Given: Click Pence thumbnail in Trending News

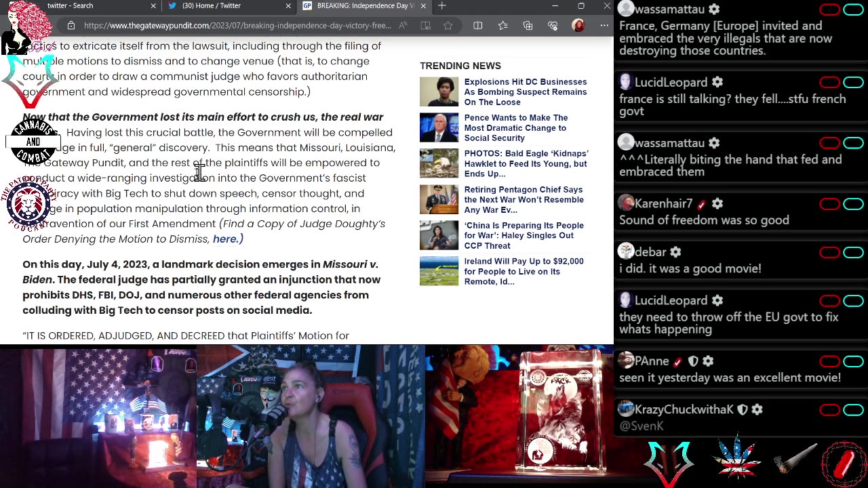Looking at the screenshot, I should pyautogui.click(x=439, y=128).
